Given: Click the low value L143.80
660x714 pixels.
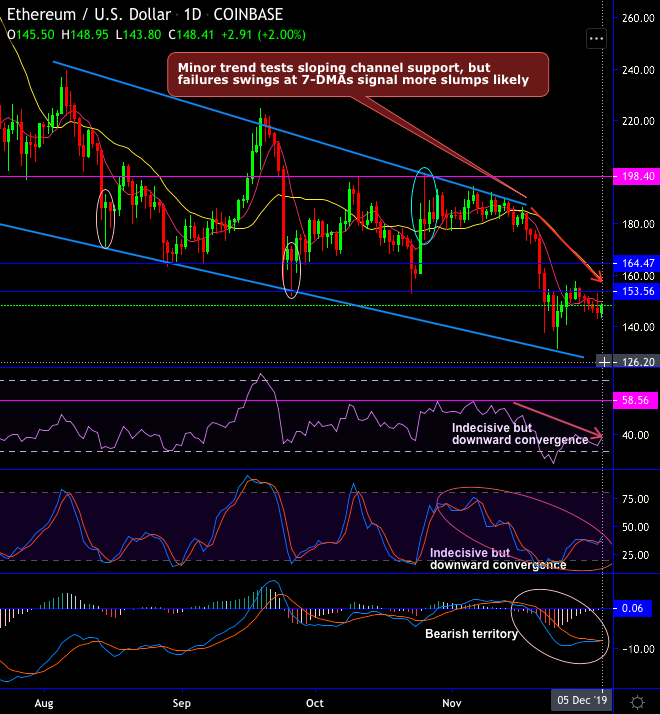Looking at the screenshot, I should coord(138,35).
